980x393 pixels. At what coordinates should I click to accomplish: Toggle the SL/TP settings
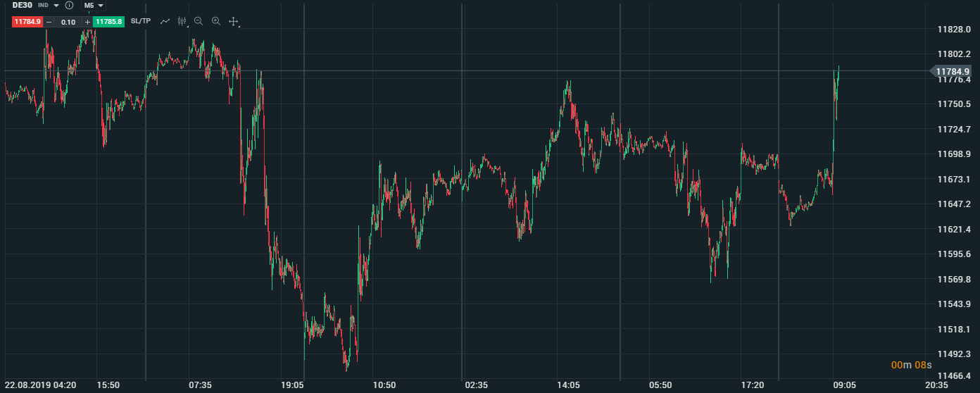coord(141,21)
